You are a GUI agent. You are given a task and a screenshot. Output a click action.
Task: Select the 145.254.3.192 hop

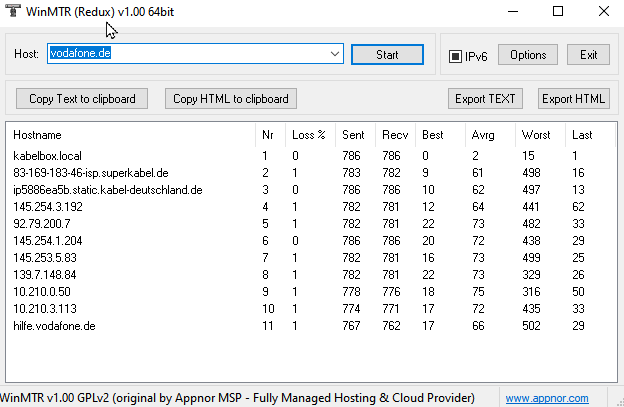pos(311,207)
